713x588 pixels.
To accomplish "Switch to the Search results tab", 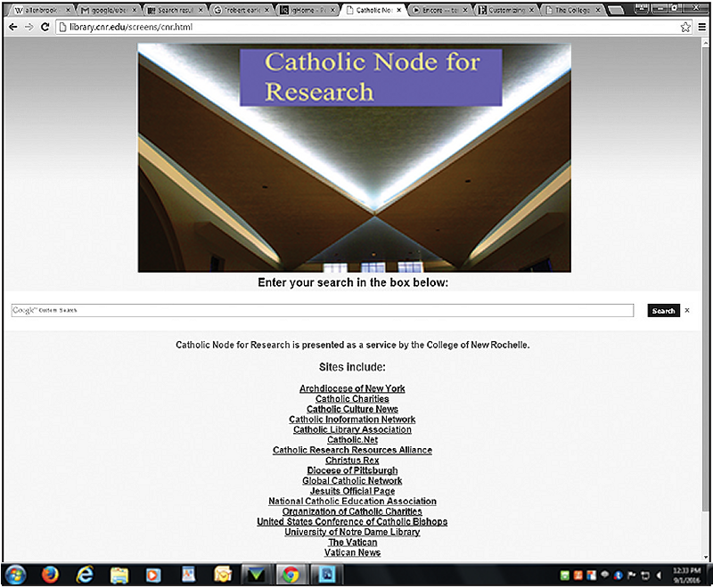I will click(x=175, y=10).
